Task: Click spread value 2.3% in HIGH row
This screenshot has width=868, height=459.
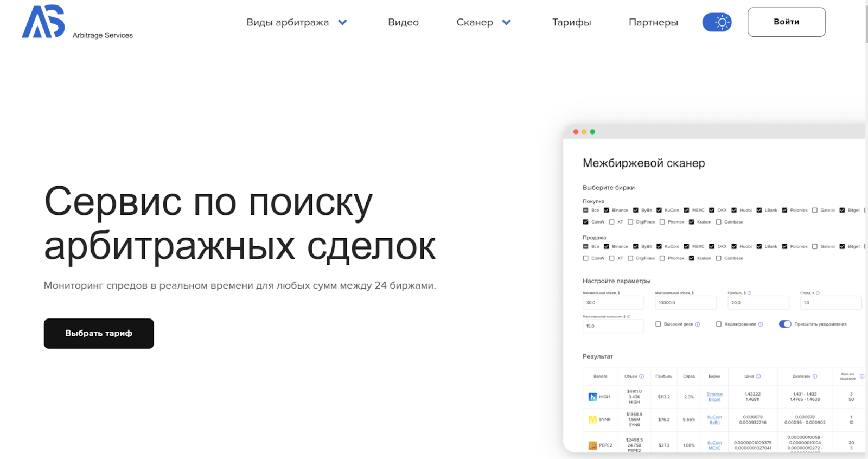Action: pyautogui.click(x=689, y=397)
